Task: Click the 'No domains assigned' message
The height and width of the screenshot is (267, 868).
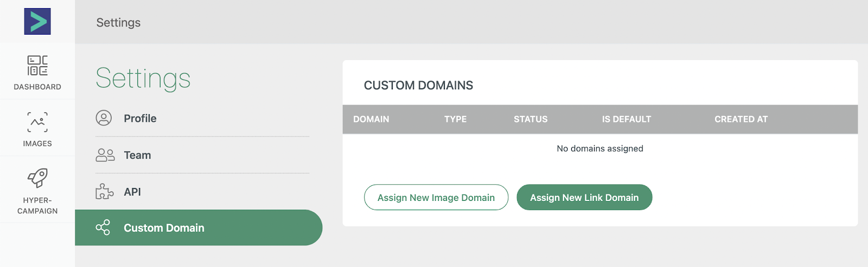Action: coord(600,148)
